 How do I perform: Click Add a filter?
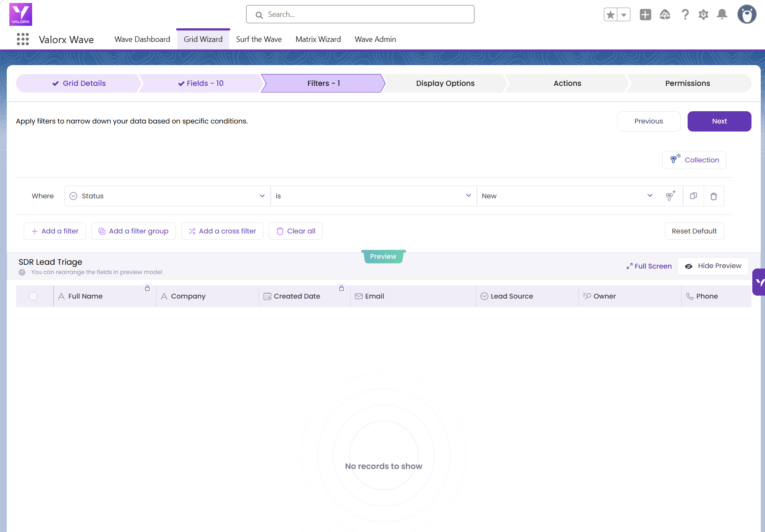click(55, 231)
